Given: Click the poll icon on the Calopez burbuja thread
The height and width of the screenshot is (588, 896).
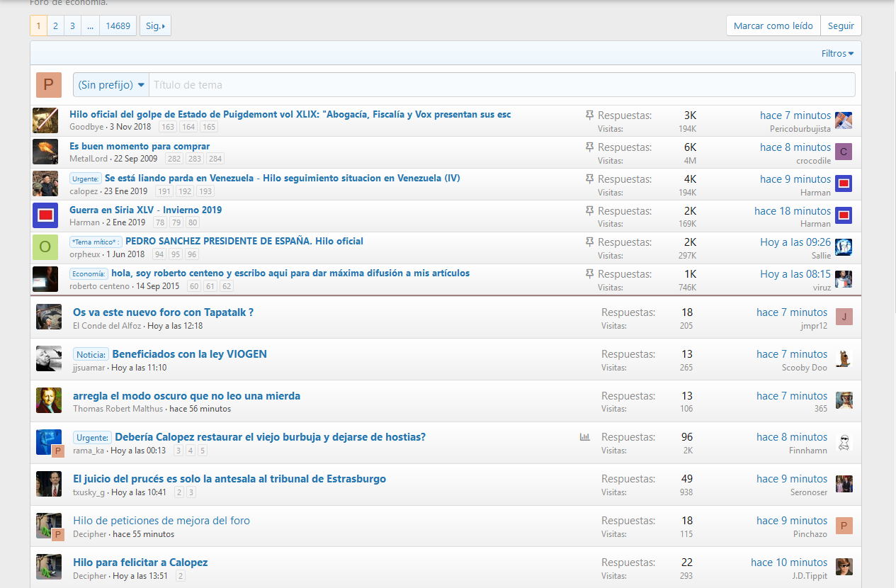Looking at the screenshot, I should (584, 437).
